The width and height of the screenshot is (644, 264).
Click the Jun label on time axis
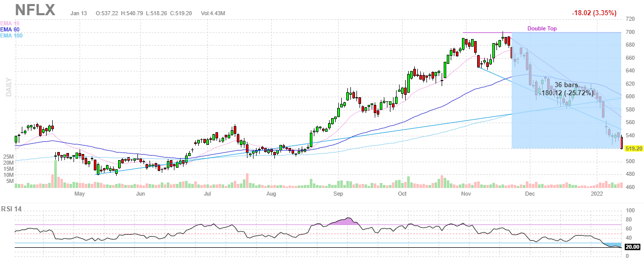[140, 194]
